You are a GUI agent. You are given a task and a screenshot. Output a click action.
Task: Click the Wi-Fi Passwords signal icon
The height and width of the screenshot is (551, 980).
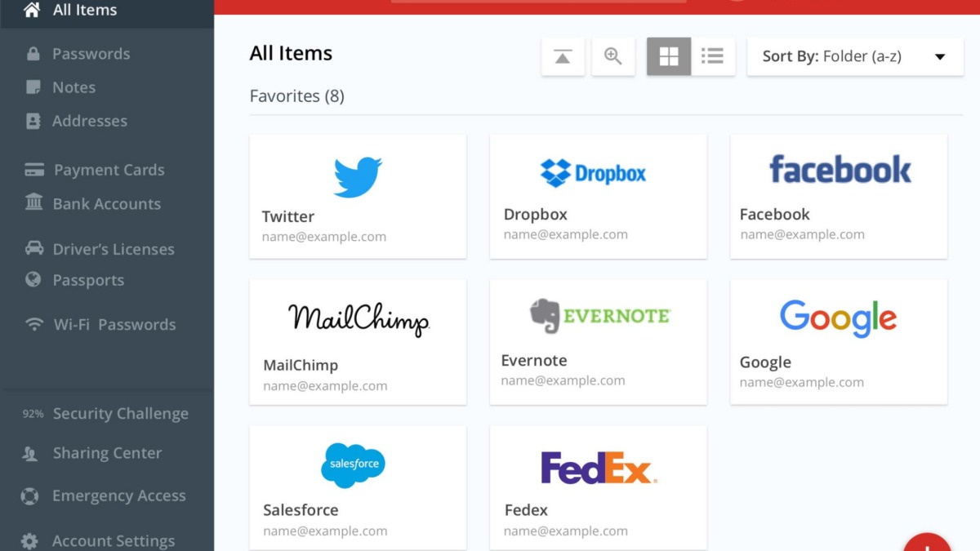(x=34, y=324)
